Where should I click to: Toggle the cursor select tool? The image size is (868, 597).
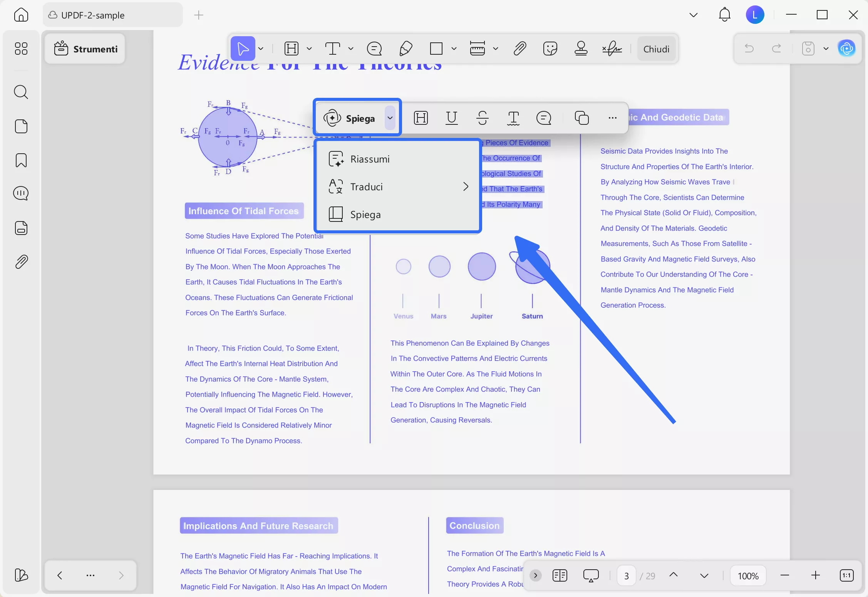point(243,49)
